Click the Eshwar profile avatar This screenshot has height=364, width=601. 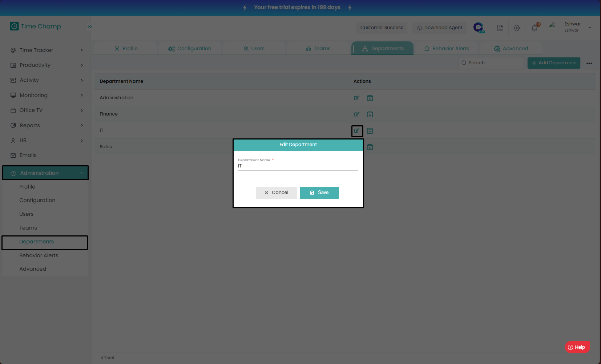pyautogui.click(x=552, y=25)
